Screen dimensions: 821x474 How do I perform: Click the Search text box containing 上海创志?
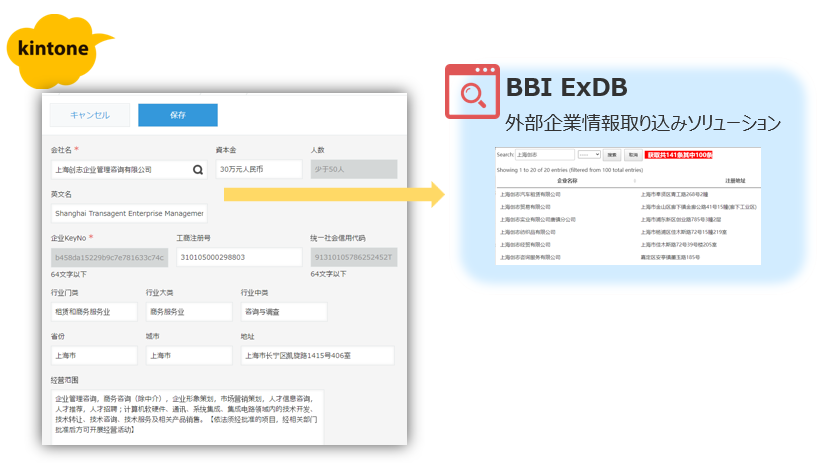click(x=544, y=155)
